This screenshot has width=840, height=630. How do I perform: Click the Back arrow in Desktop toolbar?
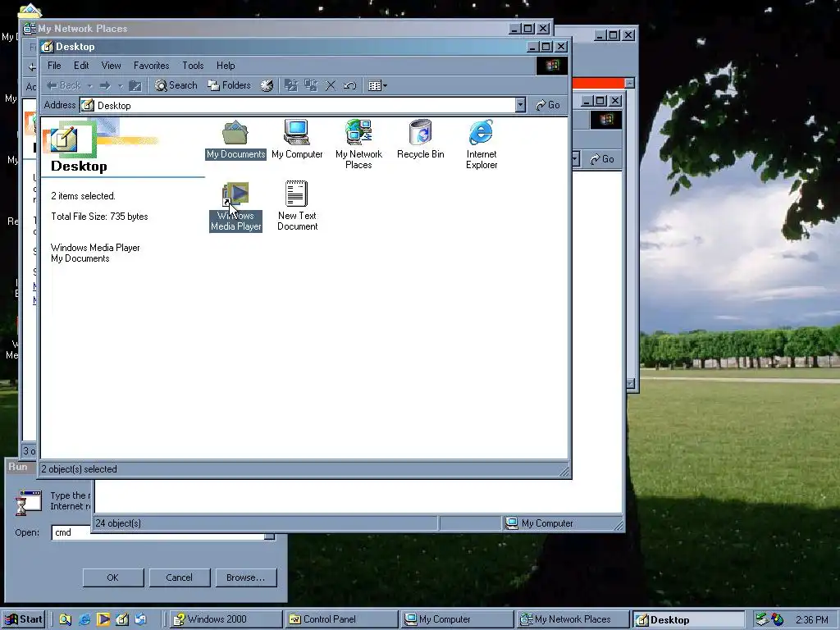coord(63,85)
